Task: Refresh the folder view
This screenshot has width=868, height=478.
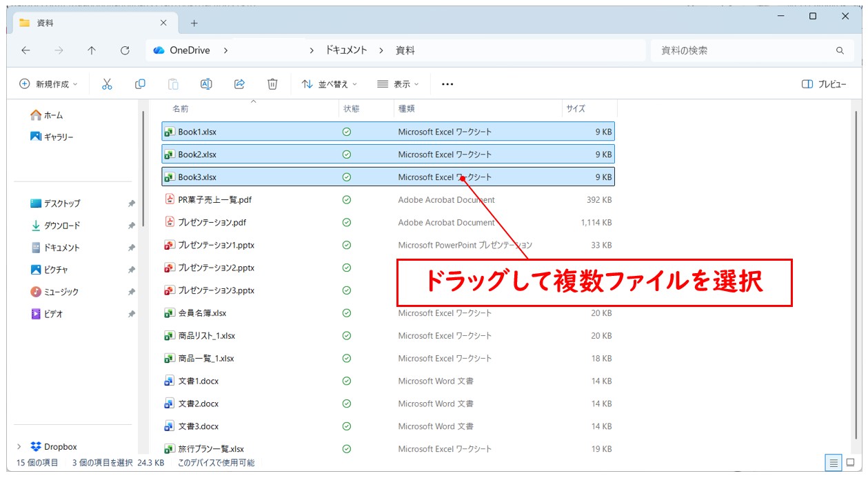Action: (124, 50)
